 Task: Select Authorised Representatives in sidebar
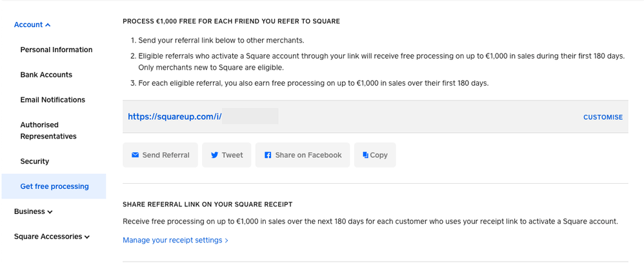coord(48,131)
